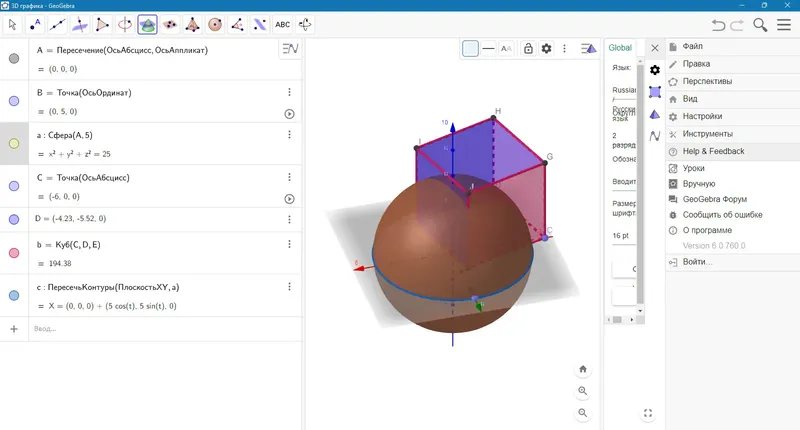Toggle visibility of intersection curve c
Screen dimensions: 800x430
[x=14, y=295]
